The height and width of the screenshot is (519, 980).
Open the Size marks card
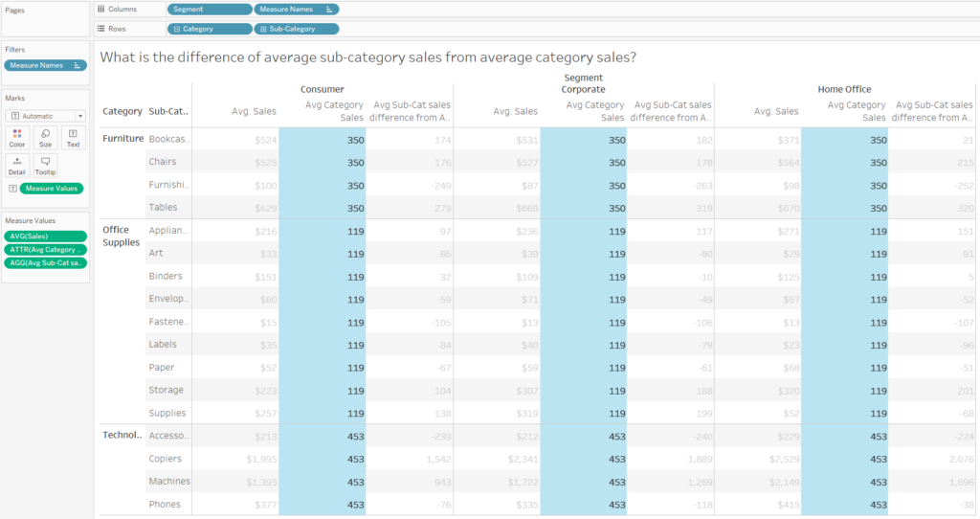point(45,138)
